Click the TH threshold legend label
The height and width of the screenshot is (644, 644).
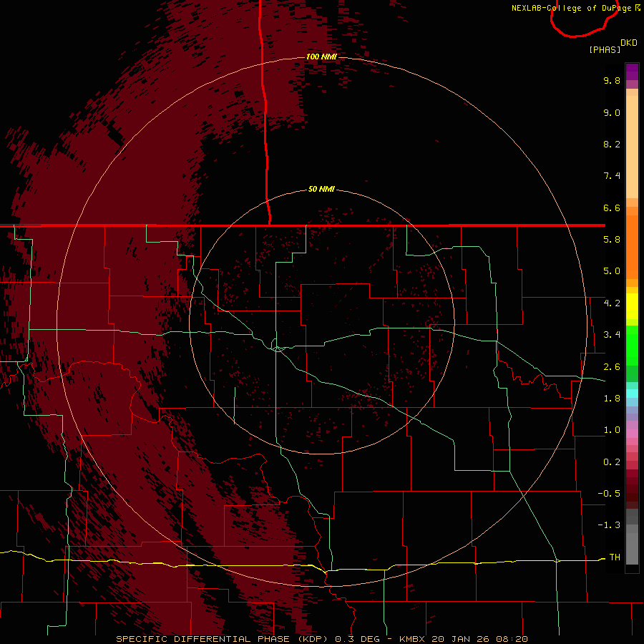click(x=615, y=557)
